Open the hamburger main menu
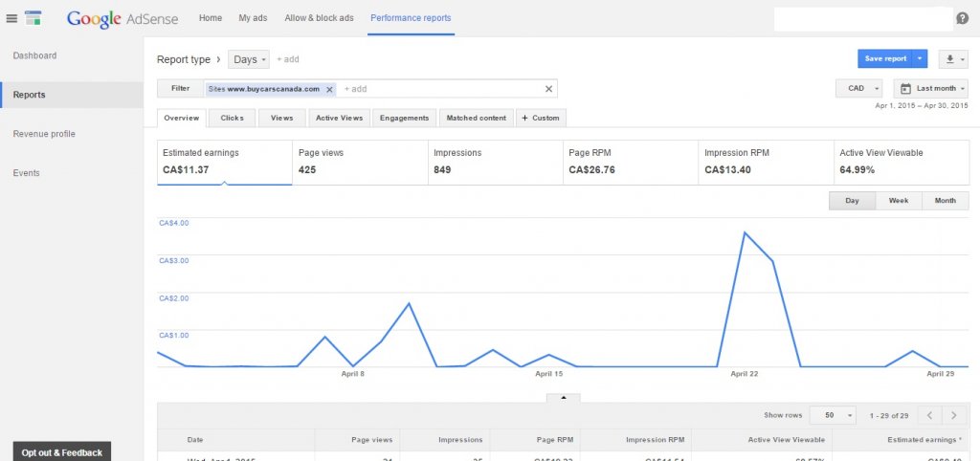Image resolution: width=980 pixels, height=461 pixels. click(11, 18)
